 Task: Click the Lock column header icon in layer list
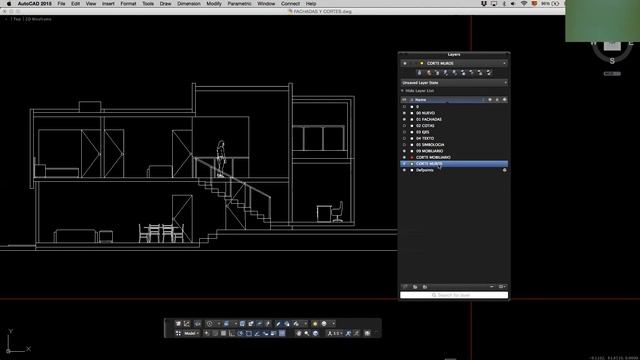pyautogui.click(x=497, y=100)
